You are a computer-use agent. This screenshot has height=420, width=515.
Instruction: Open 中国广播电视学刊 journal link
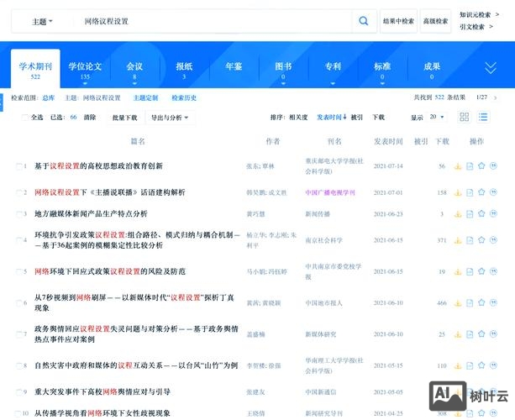click(x=330, y=192)
